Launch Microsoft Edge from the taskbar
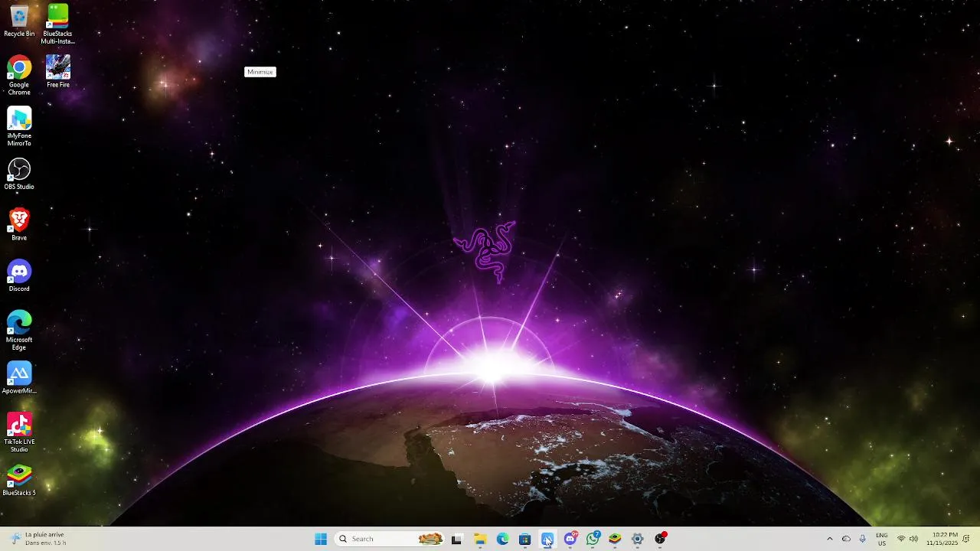The image size is (980, 551). (x=502, y=539)
